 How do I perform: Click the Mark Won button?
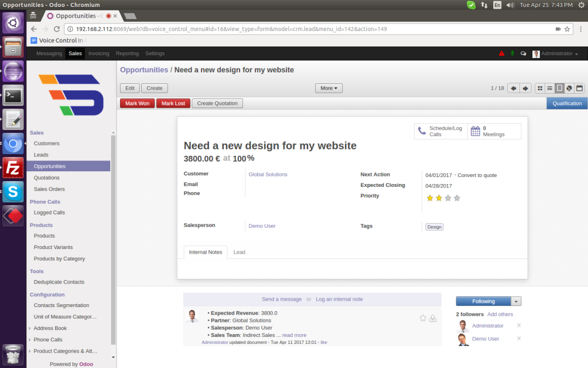click(x=137, y=103)
